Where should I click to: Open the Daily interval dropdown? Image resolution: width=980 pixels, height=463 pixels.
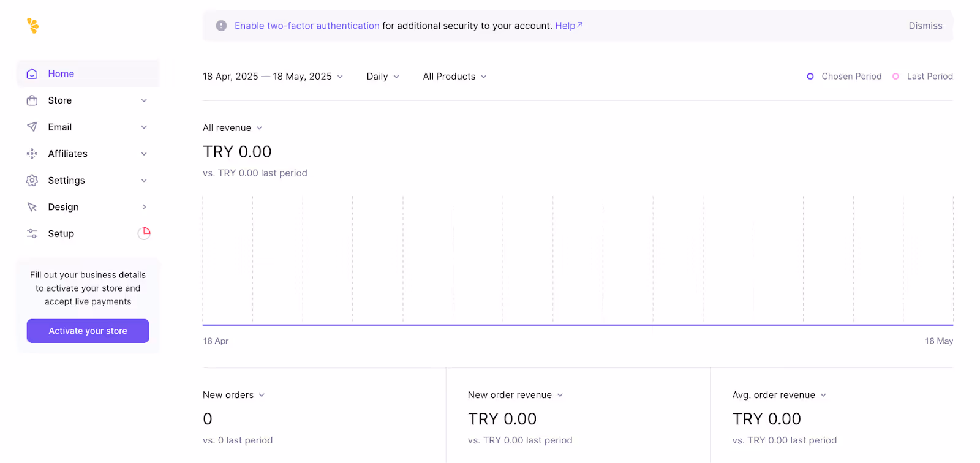tap(383, 77)
